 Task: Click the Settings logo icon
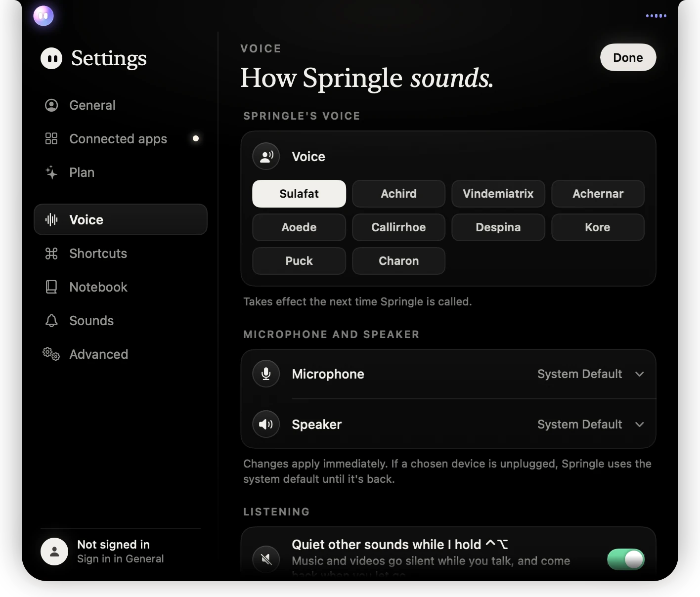[x=51, y=58]
